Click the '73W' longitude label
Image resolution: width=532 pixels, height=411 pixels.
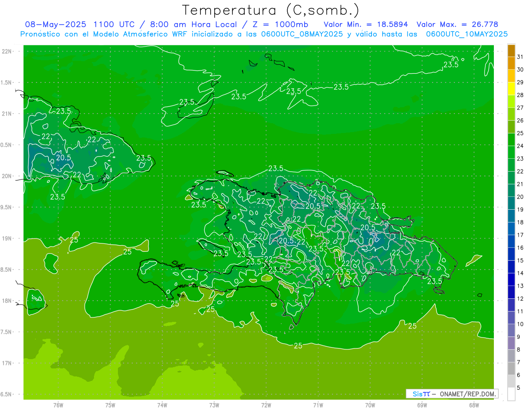214,405
